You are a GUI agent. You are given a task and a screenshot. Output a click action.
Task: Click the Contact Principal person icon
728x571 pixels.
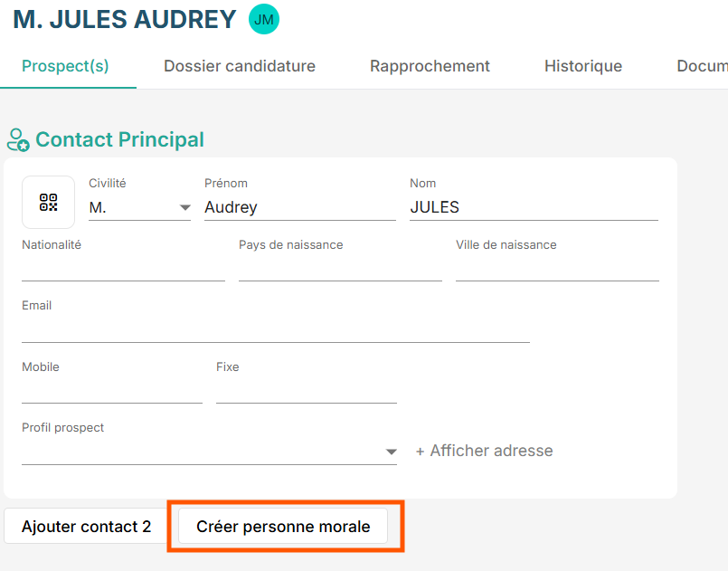18,140
